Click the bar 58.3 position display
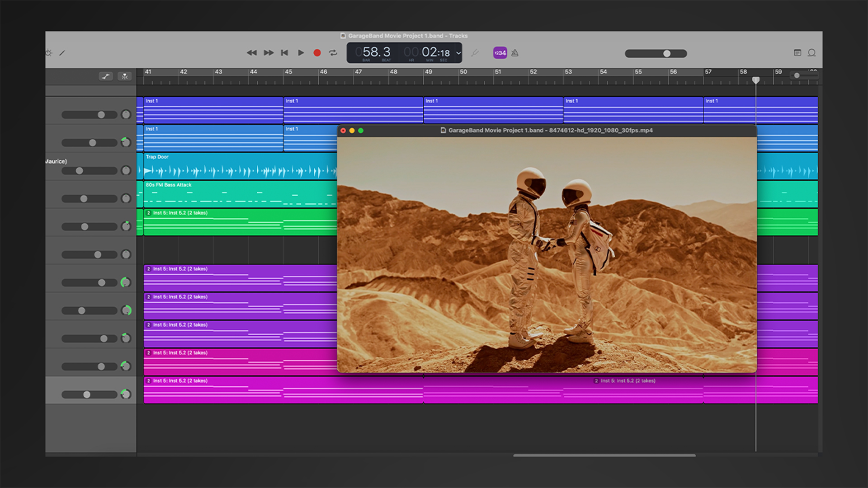The width and height of the screenshot is (868, 488). (376, 52)
